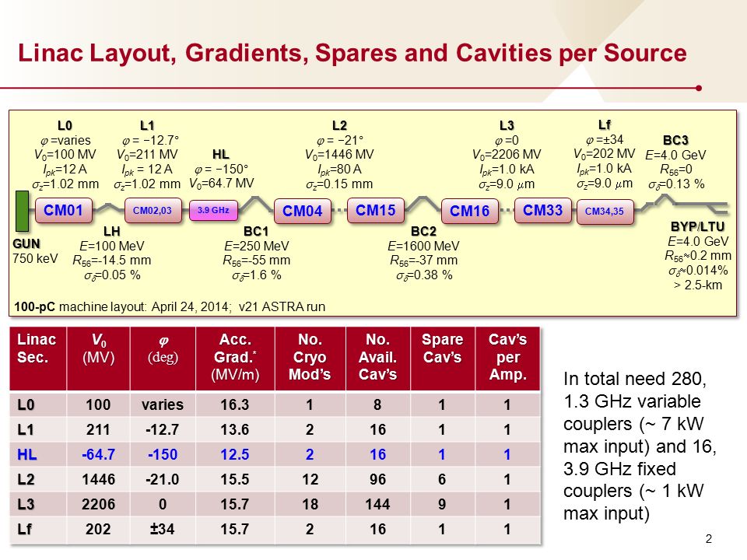Image resolution: width=747 pixels, height=560 pixels.
Task: Click the 'L1' section heading in diagram
Action: [147, 126]
